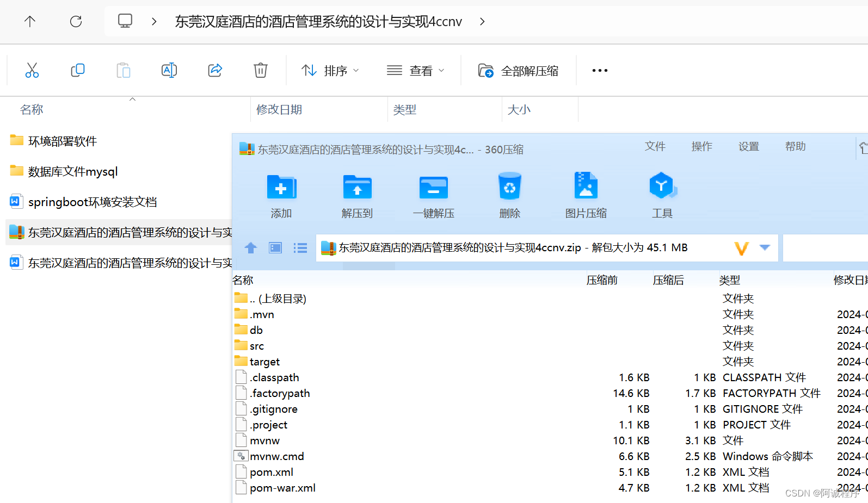Go up one level with Explorer up arrow
Viewport: 868px width, 503px height.
click(x=30, y=21)
